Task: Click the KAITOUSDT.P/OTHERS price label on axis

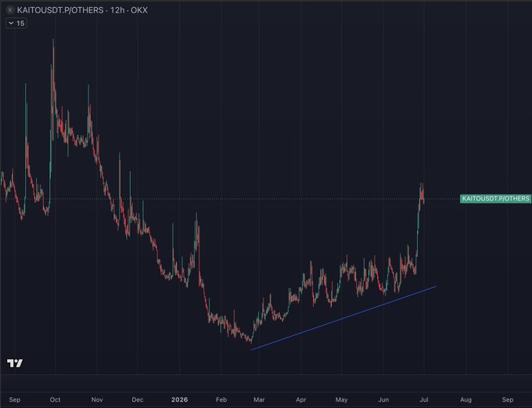Action: coord(496,198)
